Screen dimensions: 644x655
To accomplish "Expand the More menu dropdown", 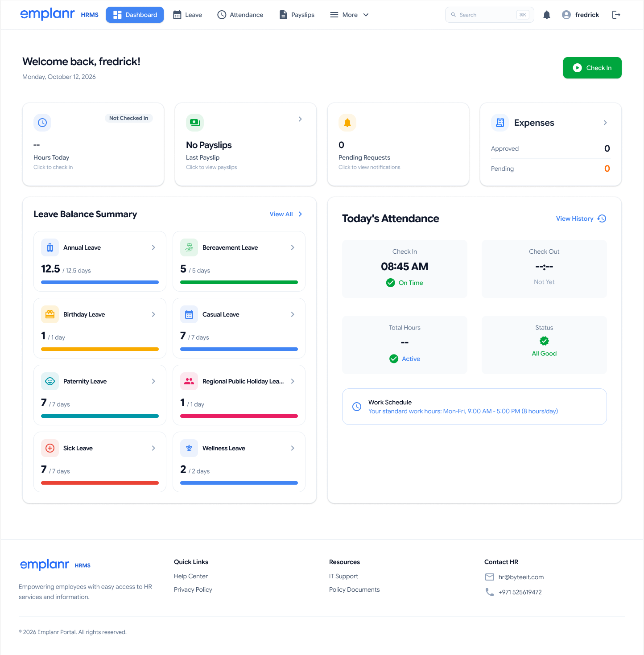I will tap(350, 15).
